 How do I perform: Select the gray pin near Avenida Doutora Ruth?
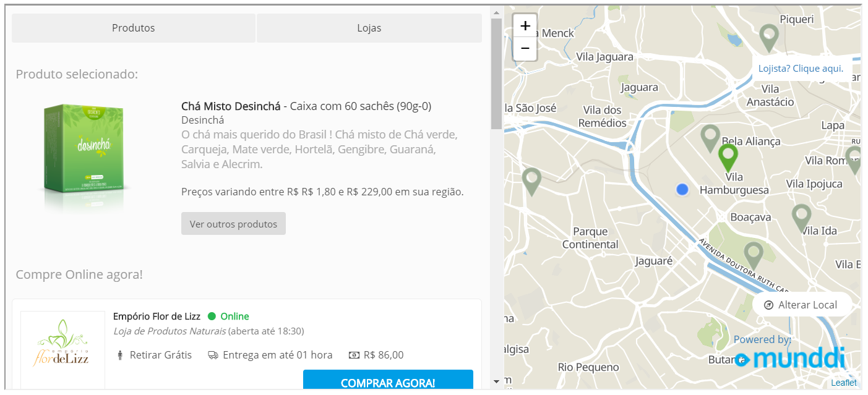pos(753,256)
